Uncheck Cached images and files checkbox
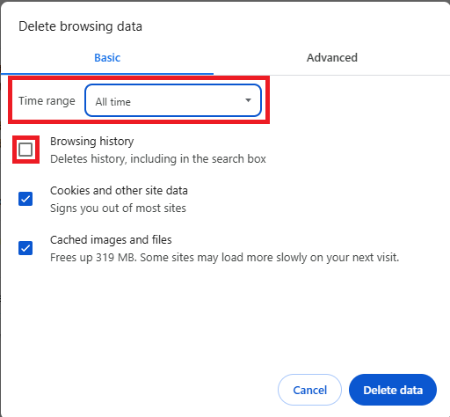Viewport: 450px width, 417px height. click(x=26, y=248)
